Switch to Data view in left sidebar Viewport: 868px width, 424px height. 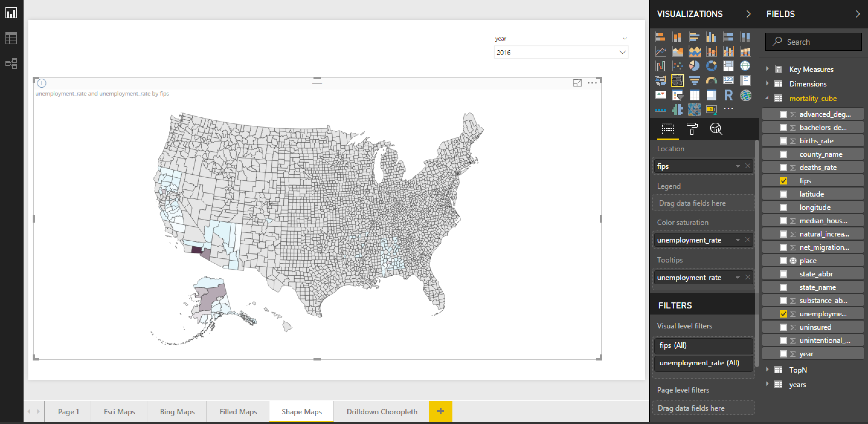click(x=11, y=38)
